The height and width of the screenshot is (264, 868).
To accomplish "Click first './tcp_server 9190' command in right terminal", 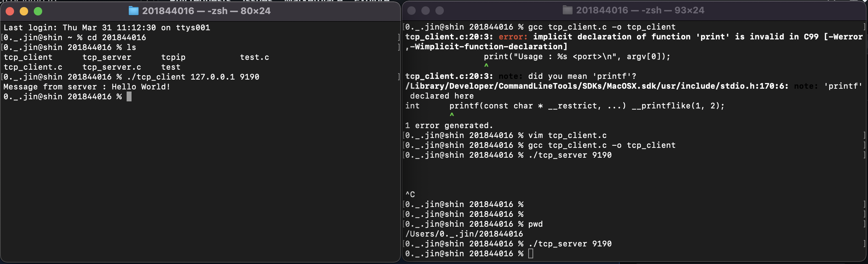I will pyautogui.click(x=570, y=155).
